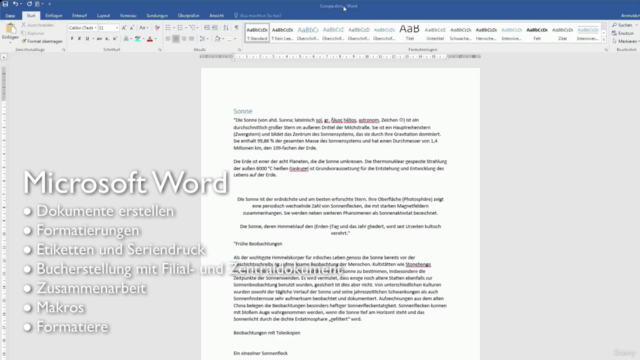Save the document with the floppy disk icon
Image resolution: width=640 pixels, height=360 pixels.
(x=5, y=4)
